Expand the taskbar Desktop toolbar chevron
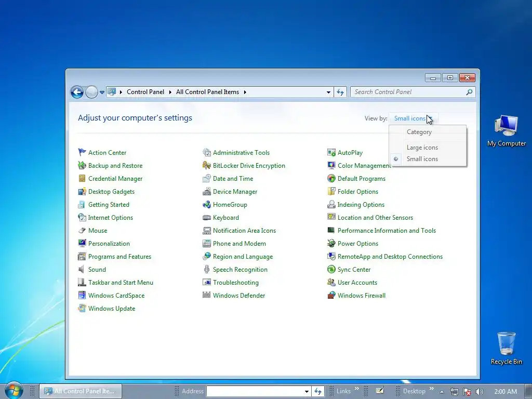Viewport: 532px width, 399px height. click(431, 389)
